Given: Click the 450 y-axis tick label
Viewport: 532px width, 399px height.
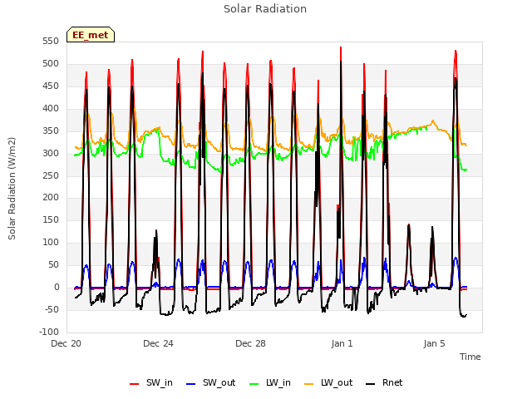Looking at the screenshot, I should pos(51,86).
